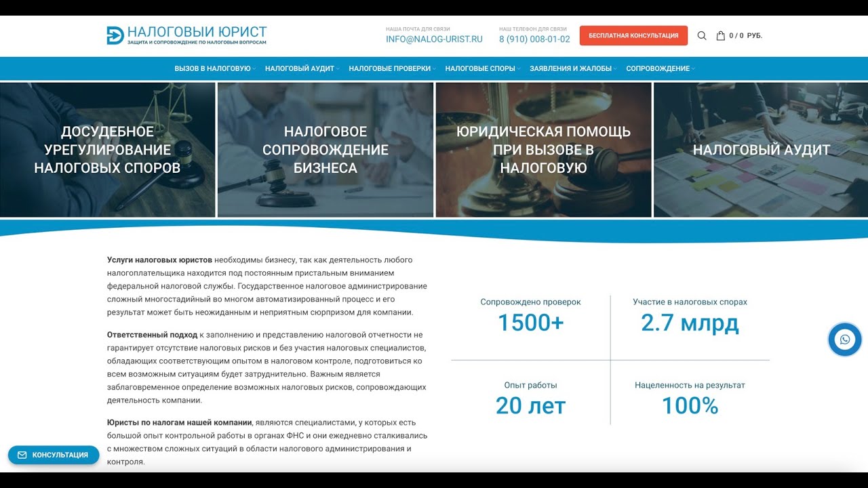
Task: Expand Налоговые споры menu chevron
Action: pyautogui.click(x=519, y=68)
